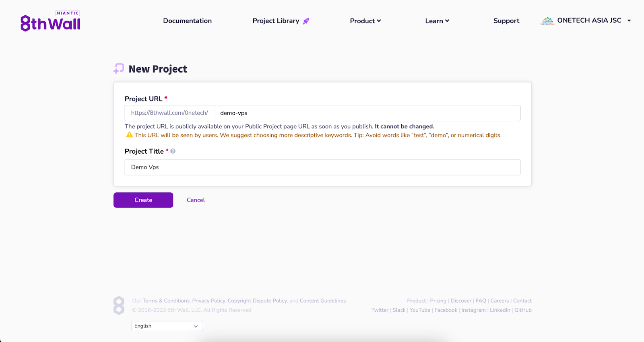Open the Pricing footer link
The image size is (644, 342).
click(x=438, y=301)
